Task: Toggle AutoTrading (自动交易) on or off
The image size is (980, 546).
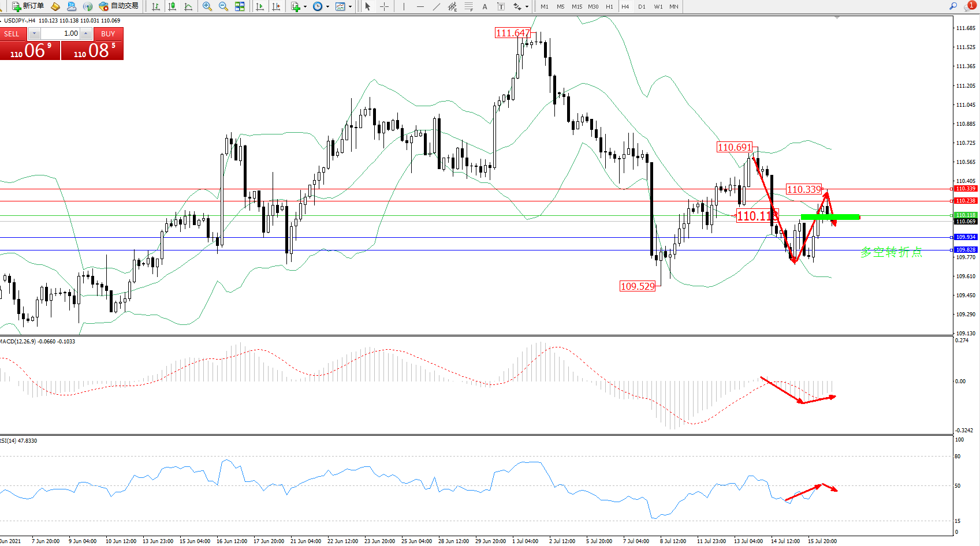Action: [x=119, y=6]
